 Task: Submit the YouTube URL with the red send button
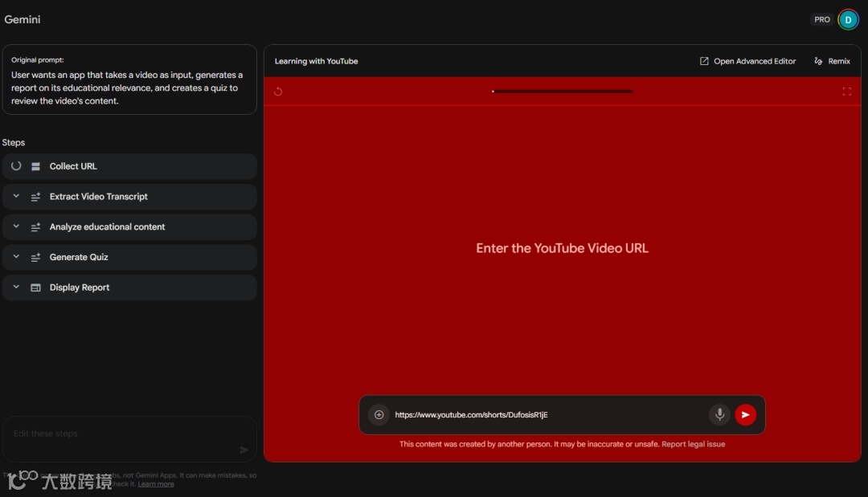point(745,414)
